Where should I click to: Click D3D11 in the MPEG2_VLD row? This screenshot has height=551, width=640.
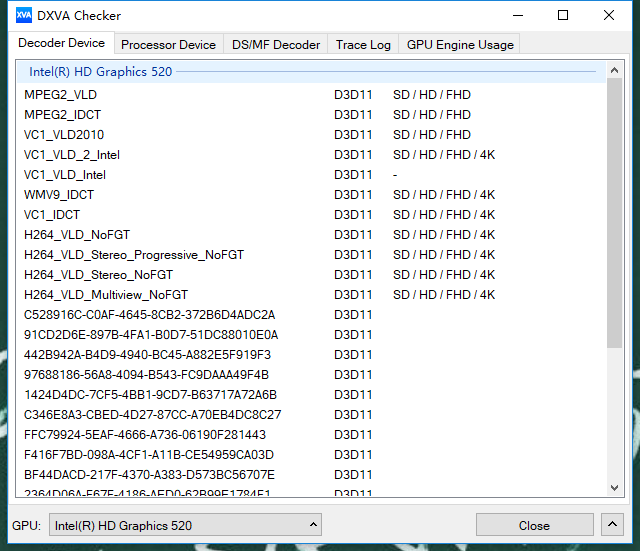tap(353, 95)
